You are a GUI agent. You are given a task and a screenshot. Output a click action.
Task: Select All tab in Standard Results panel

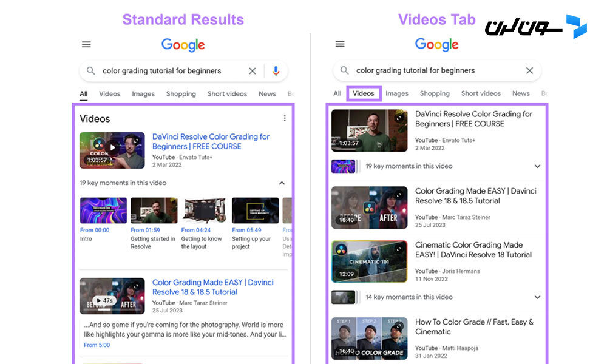tap(84, 94)
